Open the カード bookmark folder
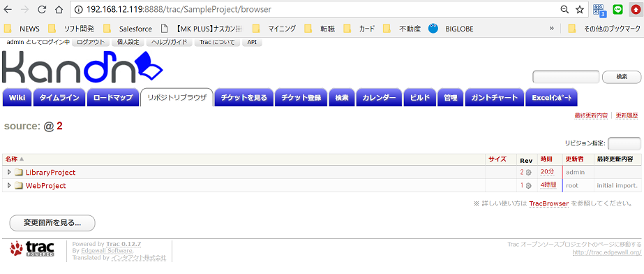This screenshot has height=274, width=644. click(359, 29)
